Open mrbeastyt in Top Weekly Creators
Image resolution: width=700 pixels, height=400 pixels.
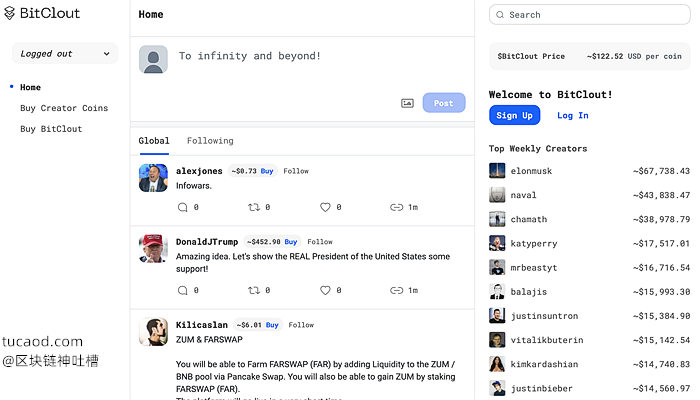click(x=534, y=268)
